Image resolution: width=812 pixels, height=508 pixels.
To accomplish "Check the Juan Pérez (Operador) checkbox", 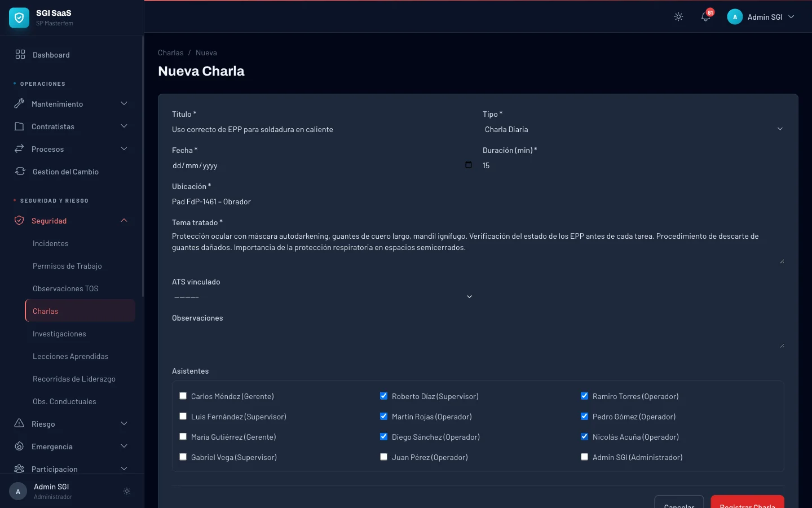I will tap(383, 457).
